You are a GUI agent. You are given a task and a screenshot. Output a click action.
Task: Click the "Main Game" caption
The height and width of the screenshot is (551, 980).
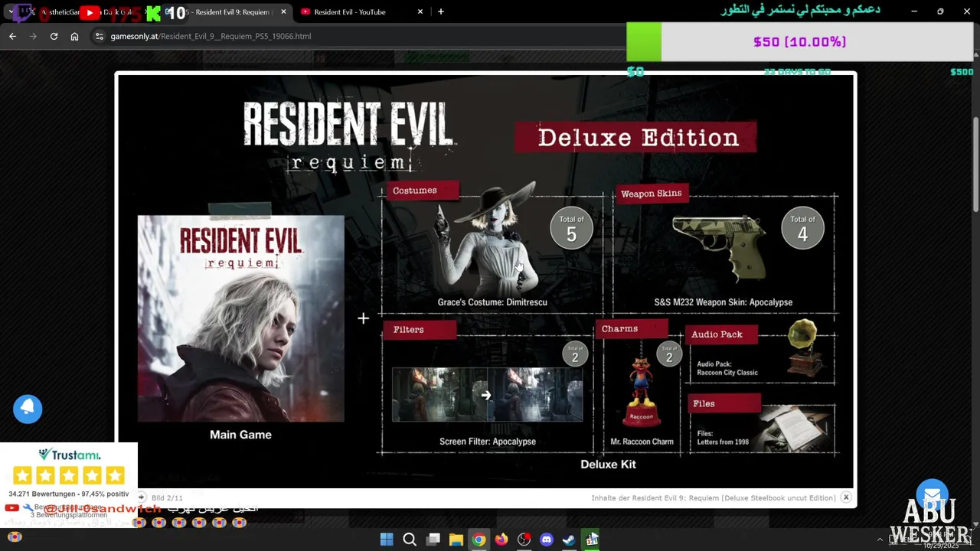240,435
